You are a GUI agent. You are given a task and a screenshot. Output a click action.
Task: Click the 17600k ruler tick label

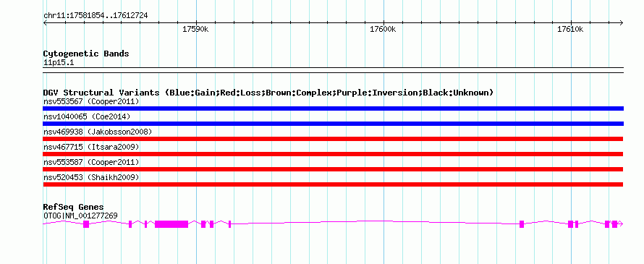pyautogui.click(x=383, y=29)
